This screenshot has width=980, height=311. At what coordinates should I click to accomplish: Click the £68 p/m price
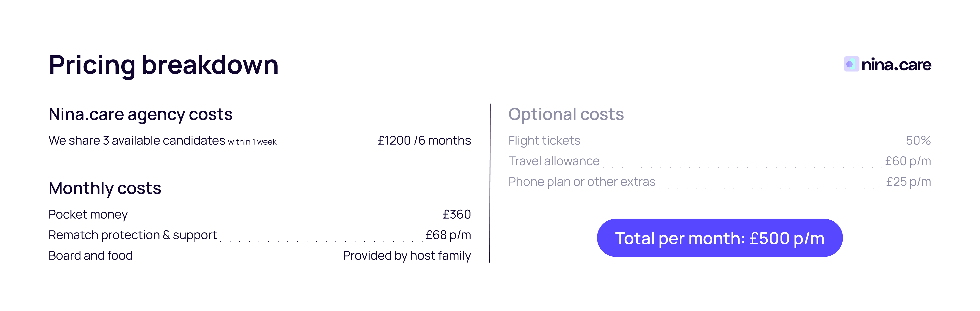[448, 235]
